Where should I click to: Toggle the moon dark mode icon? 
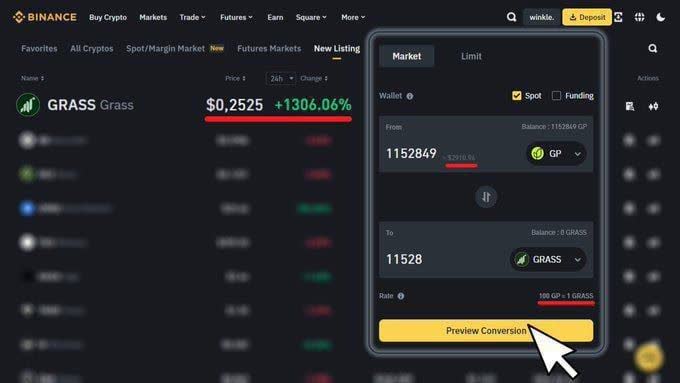(x=660, y=17)
